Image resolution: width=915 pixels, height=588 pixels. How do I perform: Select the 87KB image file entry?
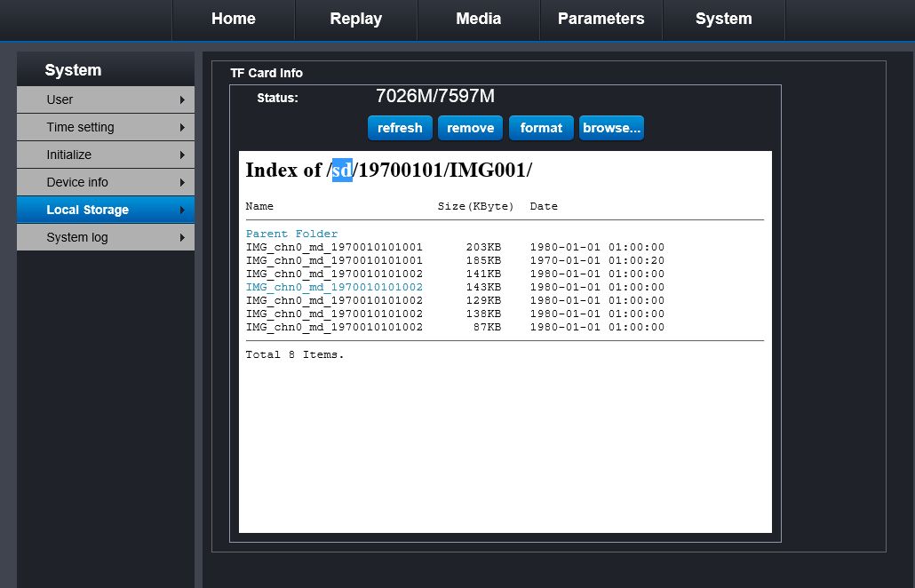click(334, 327)
